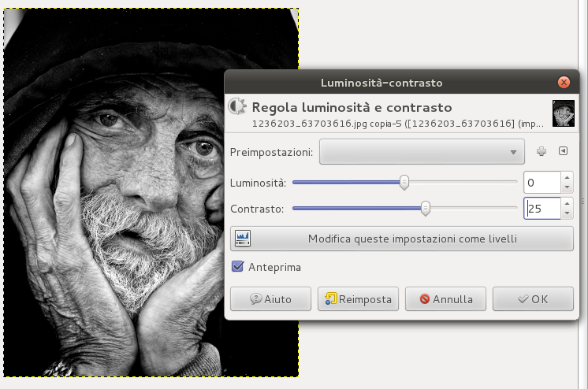Click the Luminosità value field
The width and height of the screenshot is (588, 389).
[542, 183]
